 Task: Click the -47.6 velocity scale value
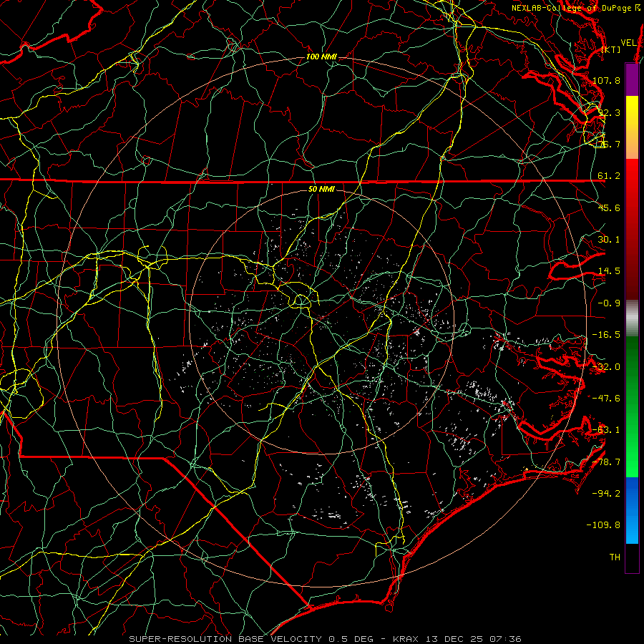(606, 399)
